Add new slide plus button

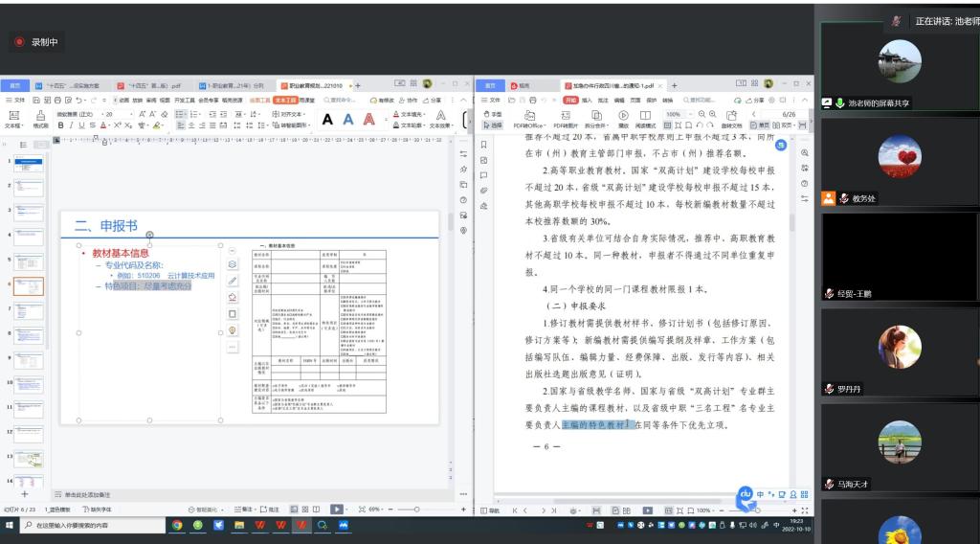click(24, 494)
